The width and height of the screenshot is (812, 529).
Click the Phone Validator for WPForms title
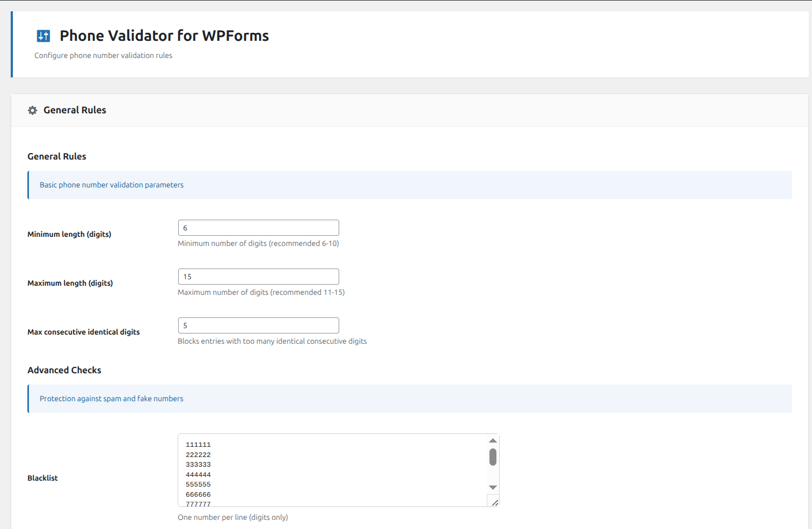164,35
